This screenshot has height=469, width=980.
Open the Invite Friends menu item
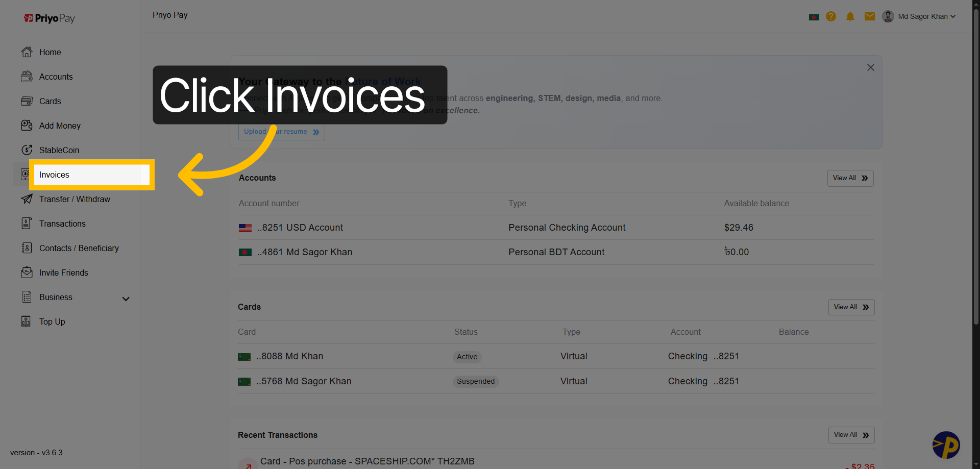(64, 273)
